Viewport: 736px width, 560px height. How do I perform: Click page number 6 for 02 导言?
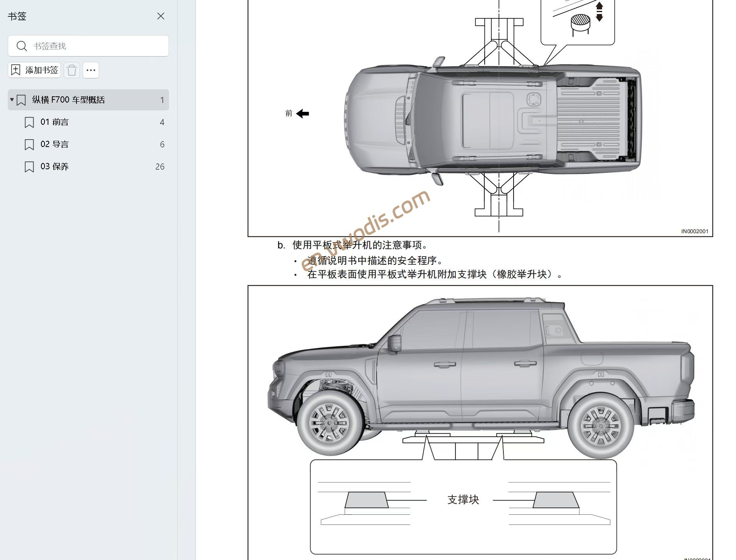coord(162,144)
